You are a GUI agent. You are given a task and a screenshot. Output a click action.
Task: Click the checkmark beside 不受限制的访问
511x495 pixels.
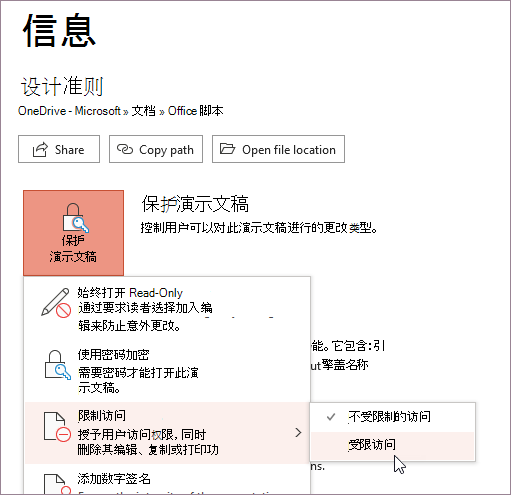331,417
